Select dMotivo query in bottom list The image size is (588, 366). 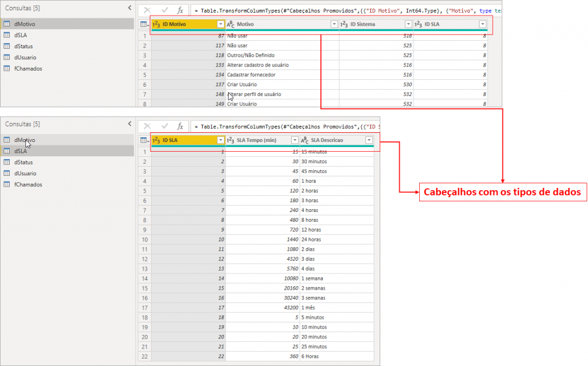point(67,140)
